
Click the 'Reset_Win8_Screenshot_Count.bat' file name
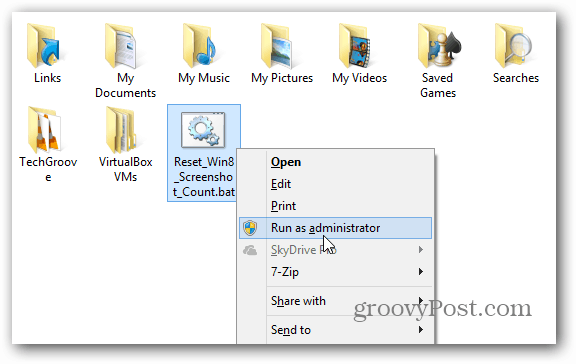click(204, 177)
